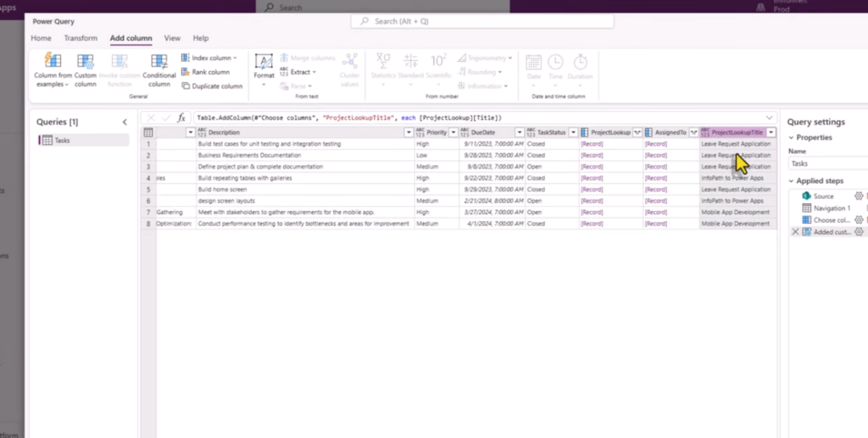Open settings gear for Choose columns step
The height and width of the screenshot is (438, 868).
(859, 220)
